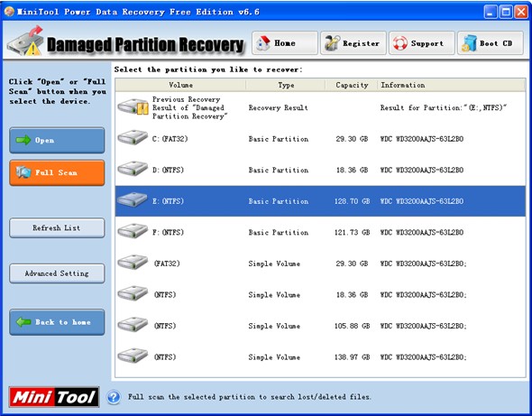This screenshot has height=416, width=532.
Task: Click the Previous Recovery Result drive icon
Action: coord(133,107)
